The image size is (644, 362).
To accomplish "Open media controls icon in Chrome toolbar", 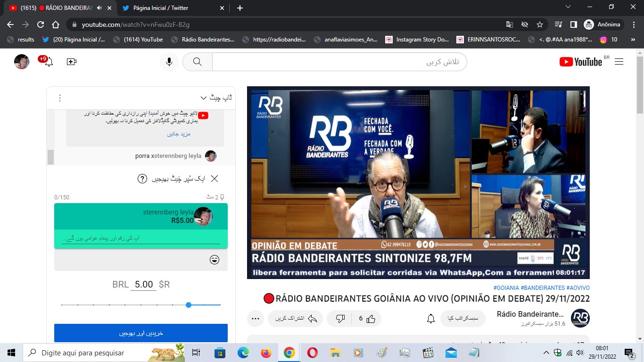I will 558,25.
